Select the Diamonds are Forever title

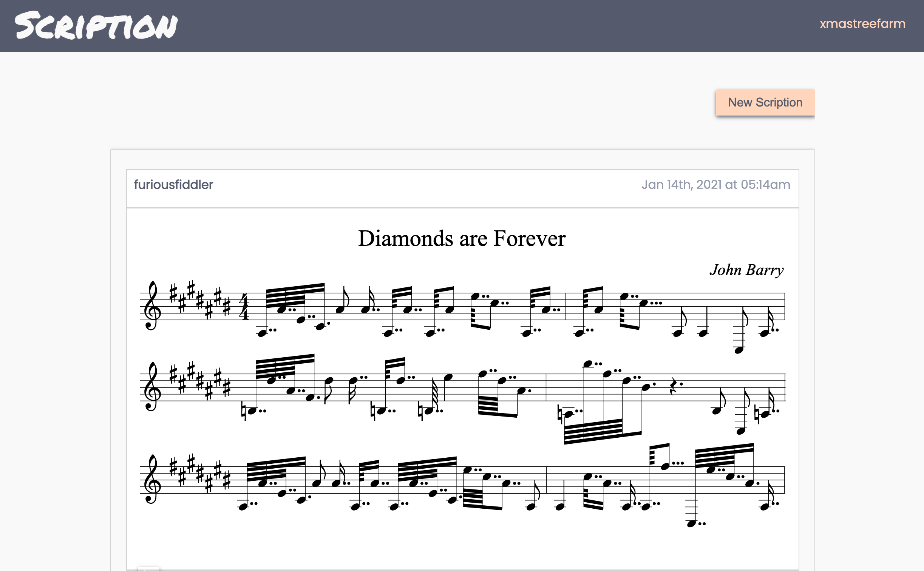point(462,239)
